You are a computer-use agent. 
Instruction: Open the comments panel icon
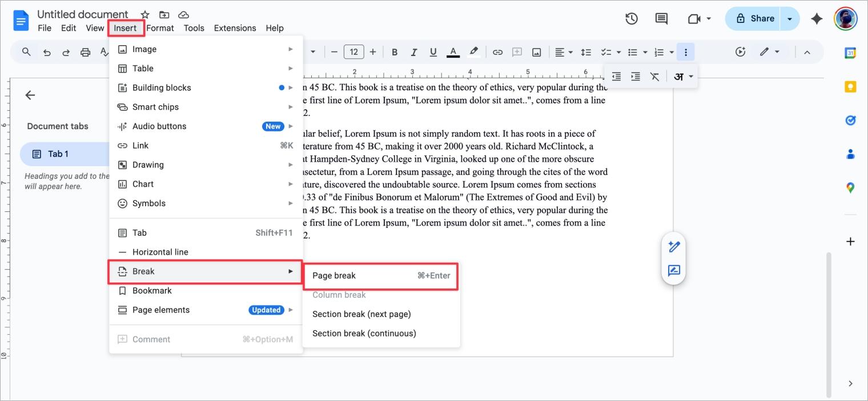661,19
